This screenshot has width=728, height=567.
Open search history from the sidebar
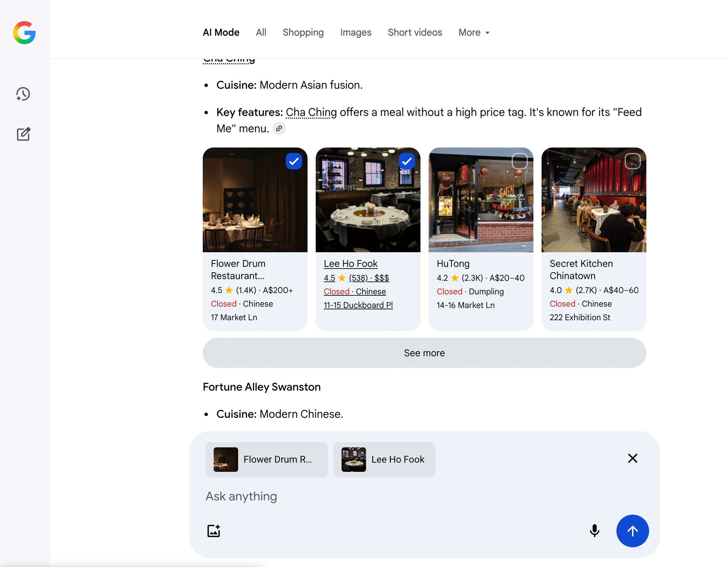click(23, 94)
